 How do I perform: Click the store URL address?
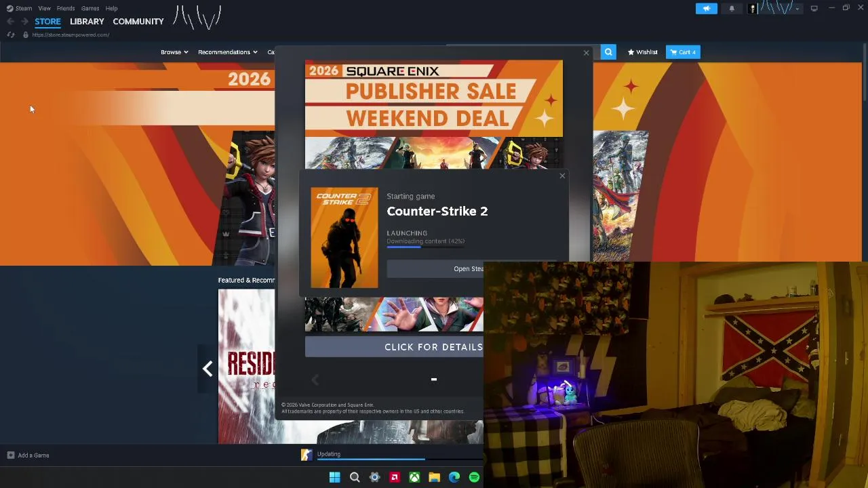71,35
